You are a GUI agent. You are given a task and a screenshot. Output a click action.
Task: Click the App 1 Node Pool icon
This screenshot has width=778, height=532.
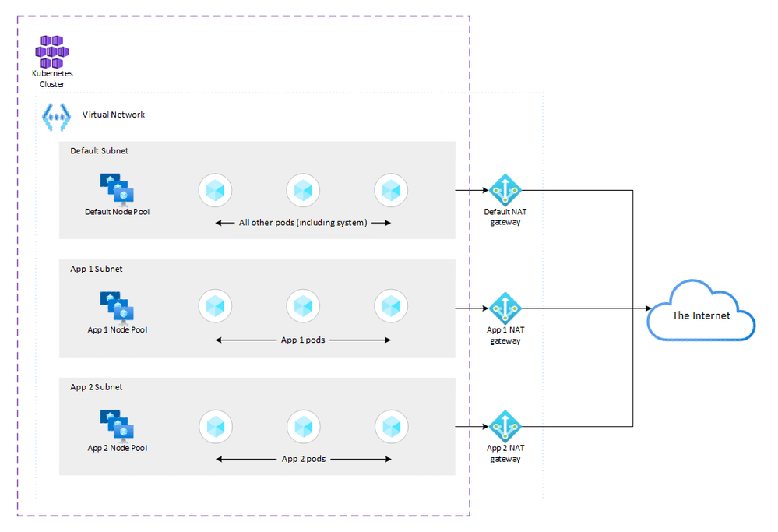point(117,305)
